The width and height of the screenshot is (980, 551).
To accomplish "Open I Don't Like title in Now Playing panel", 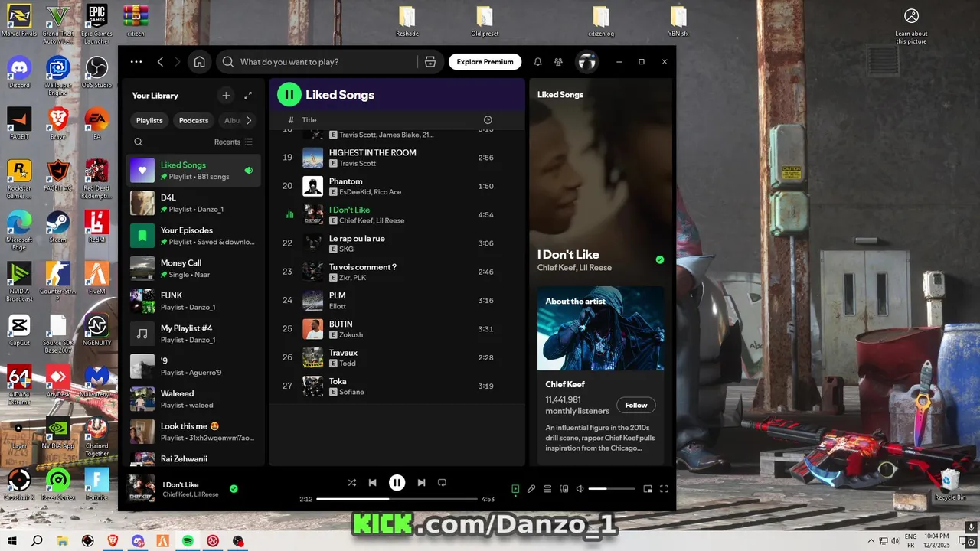I will click(x=568, y=255).
